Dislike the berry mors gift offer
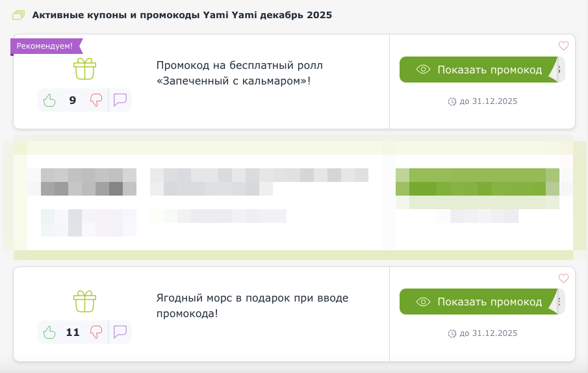 point(96,332)
